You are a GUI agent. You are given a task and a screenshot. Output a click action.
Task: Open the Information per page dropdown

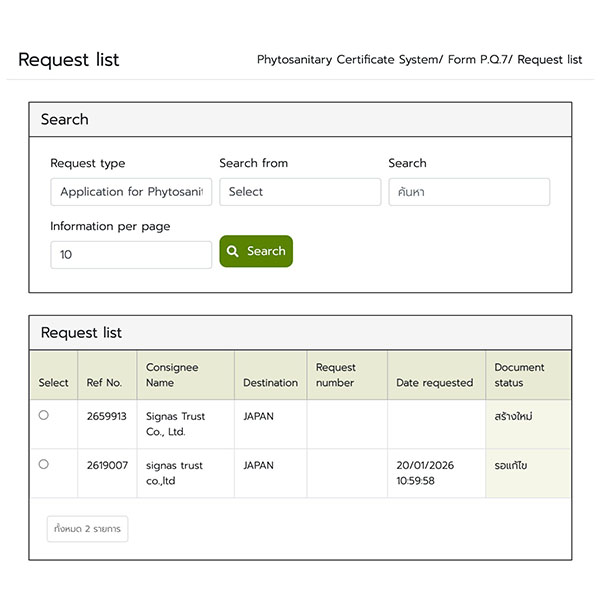131,255
